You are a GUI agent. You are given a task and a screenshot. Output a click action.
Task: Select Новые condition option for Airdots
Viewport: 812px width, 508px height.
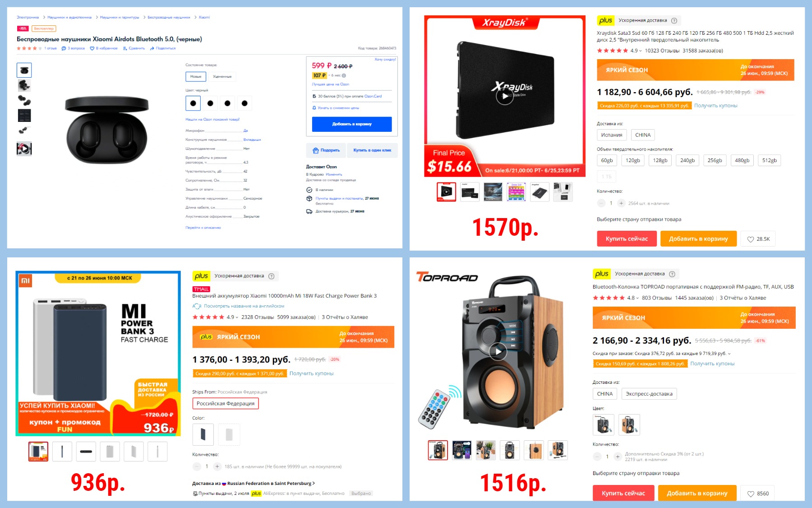pyautogui.click(x=196, y=77)
